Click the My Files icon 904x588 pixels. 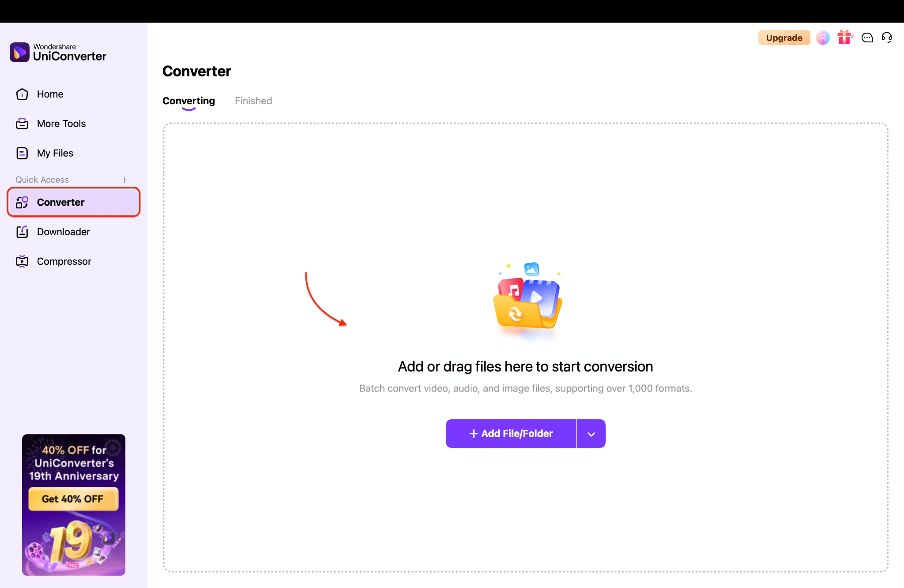pyautogui.click(x=22, y=153)
